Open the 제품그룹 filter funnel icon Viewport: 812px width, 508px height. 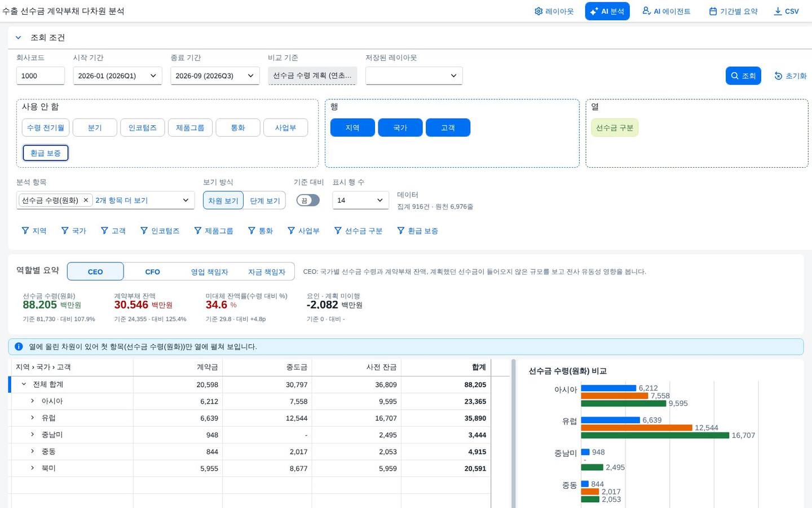(x=198, y=230)
